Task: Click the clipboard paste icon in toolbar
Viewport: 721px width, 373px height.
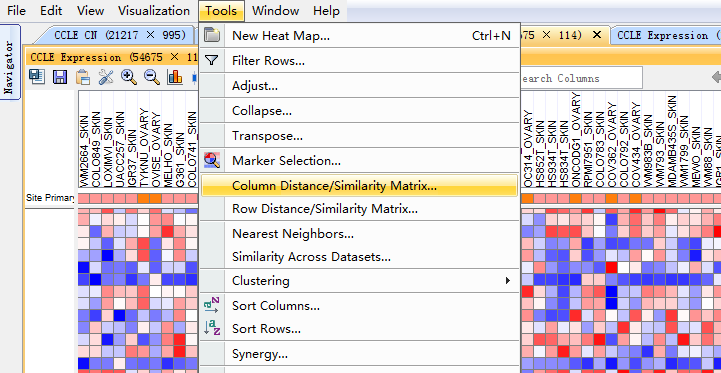Action: pyautogui.click(x=83, y=76)
